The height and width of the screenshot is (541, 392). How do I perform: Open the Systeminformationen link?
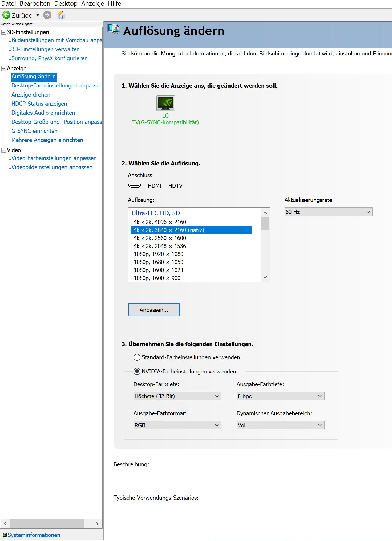click(34, 535)
